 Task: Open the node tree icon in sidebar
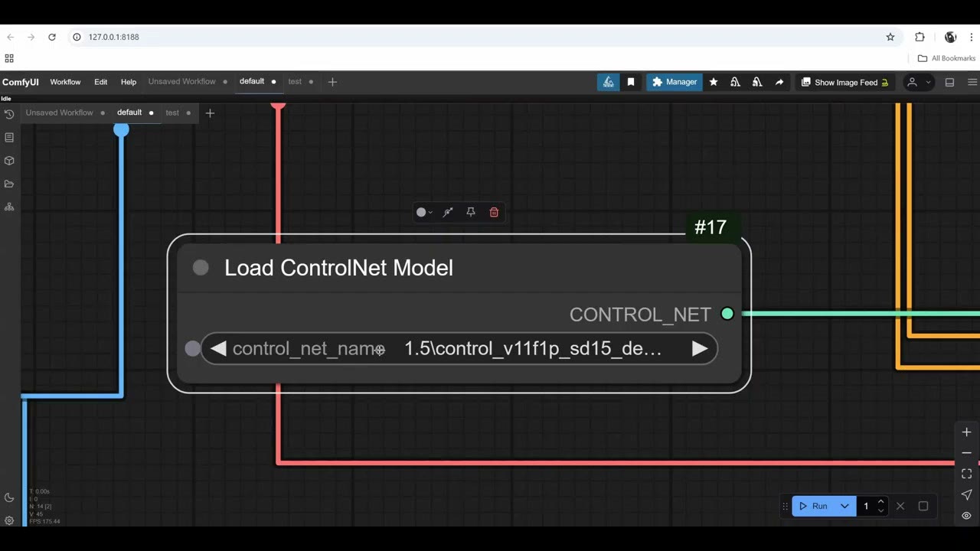[9, 207]
